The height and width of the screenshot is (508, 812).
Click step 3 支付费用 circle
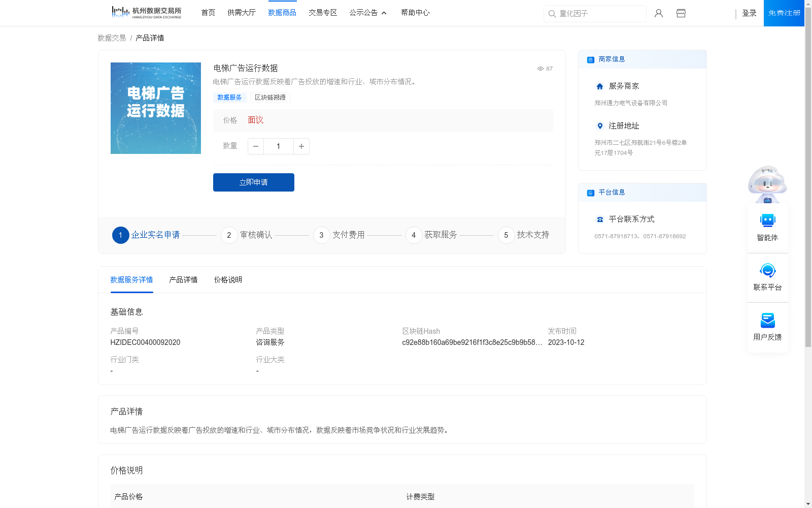point(321,235)
